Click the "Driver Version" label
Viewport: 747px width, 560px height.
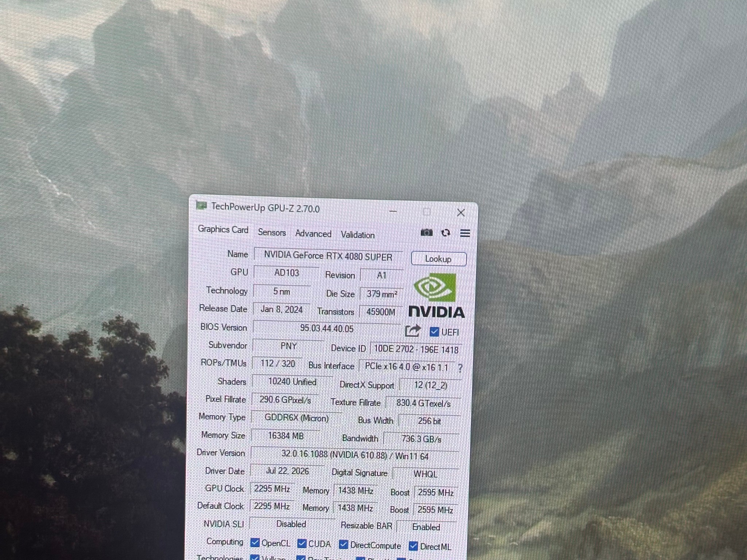tap(221, 453)
